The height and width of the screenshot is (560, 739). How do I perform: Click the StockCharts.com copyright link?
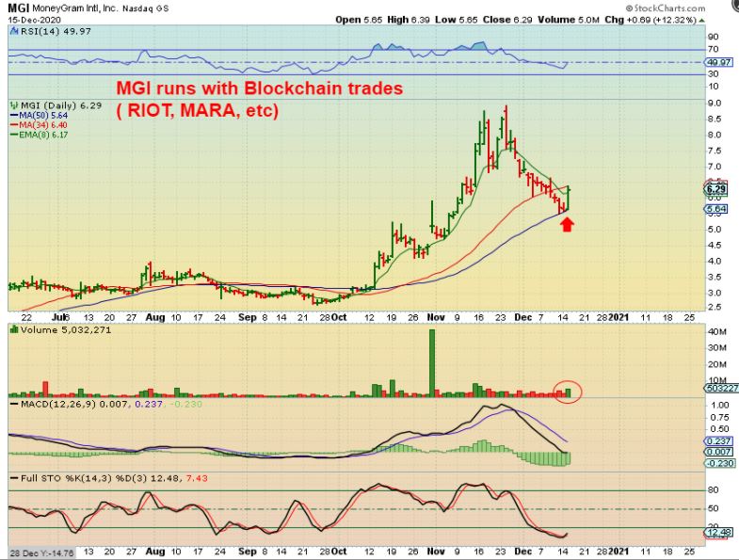coord(666,8)
